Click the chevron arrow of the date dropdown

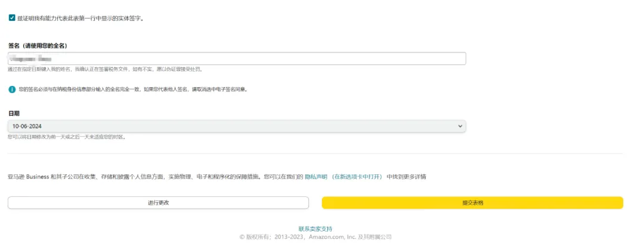point(460,126)
